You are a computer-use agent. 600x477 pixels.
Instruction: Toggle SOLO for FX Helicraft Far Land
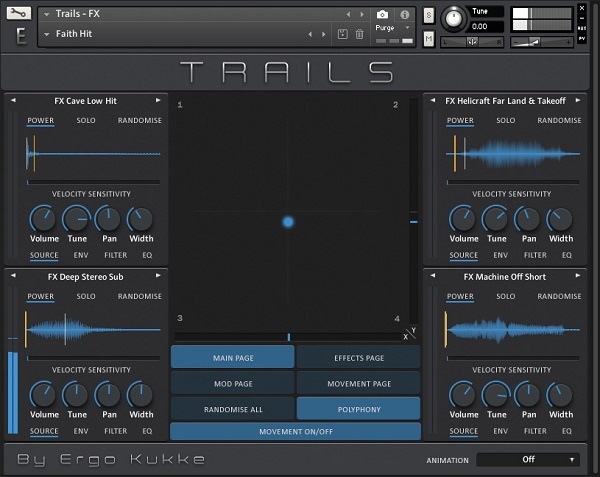[x=505, y=120]
